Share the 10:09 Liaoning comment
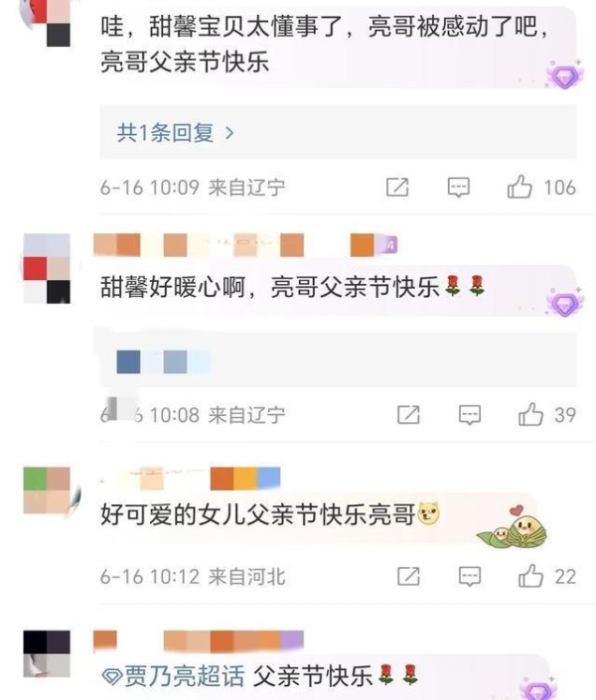The height and width of the screenshot is (700, 596). [397, 187]
